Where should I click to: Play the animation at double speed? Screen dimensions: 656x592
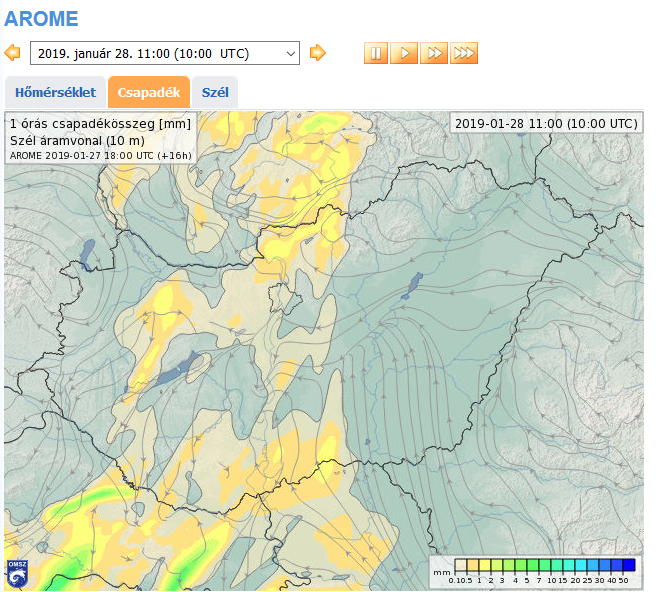coord(434,53)
